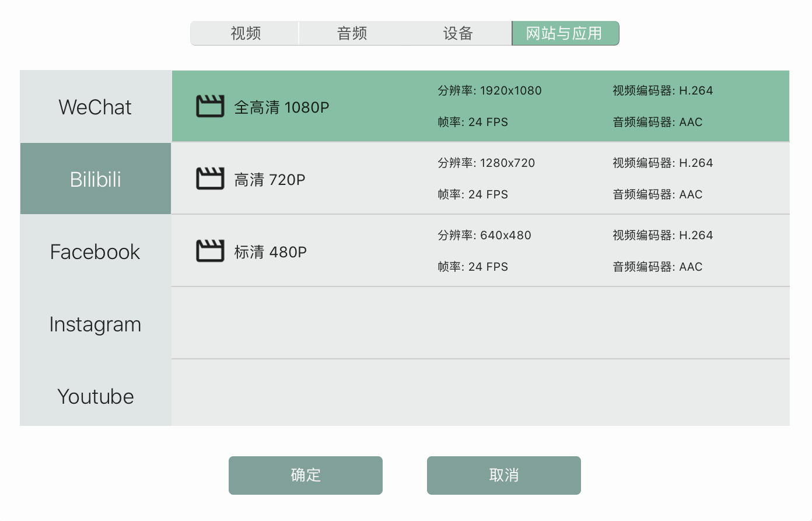Viewport: 812px width, 521px height.
Task: Select Instagram from the sidebar
Action: pyautogui.click(x=95, y=324)
